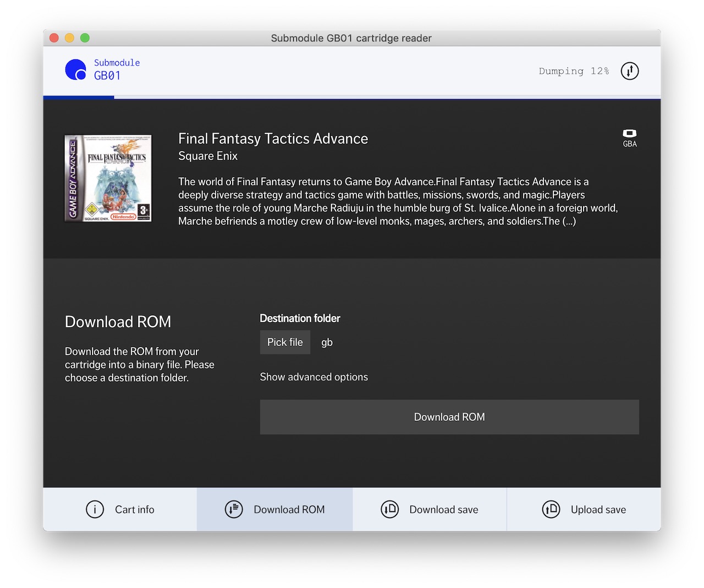Click the Download save tab icon

click(389, 509)
